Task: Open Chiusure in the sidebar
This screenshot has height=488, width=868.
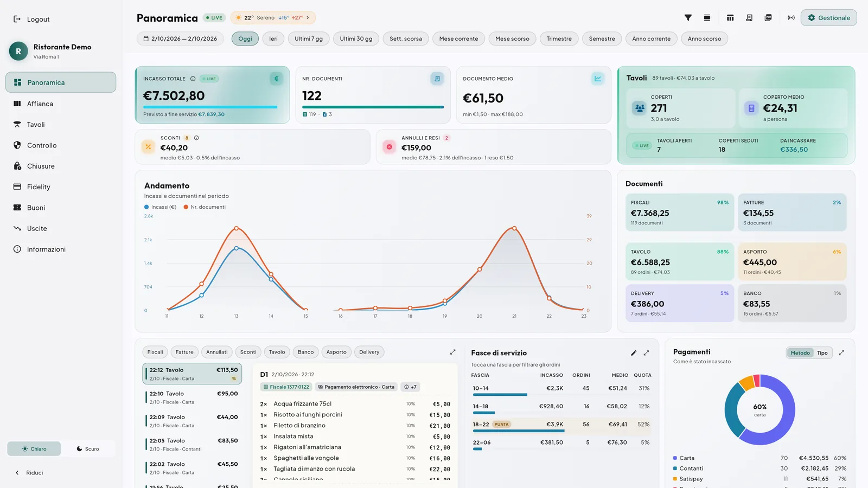Action: coord(61,166)
